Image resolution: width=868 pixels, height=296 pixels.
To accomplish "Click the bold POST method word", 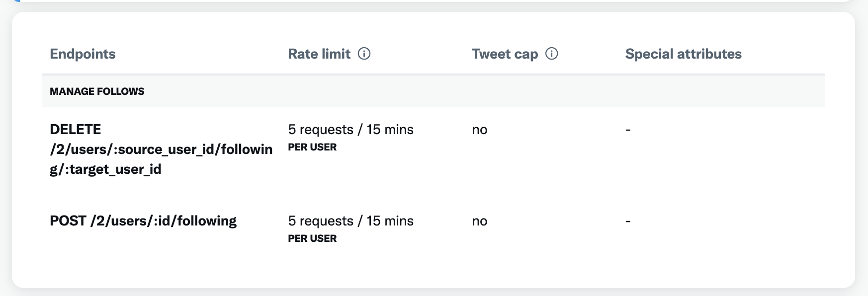I will 68,221.
